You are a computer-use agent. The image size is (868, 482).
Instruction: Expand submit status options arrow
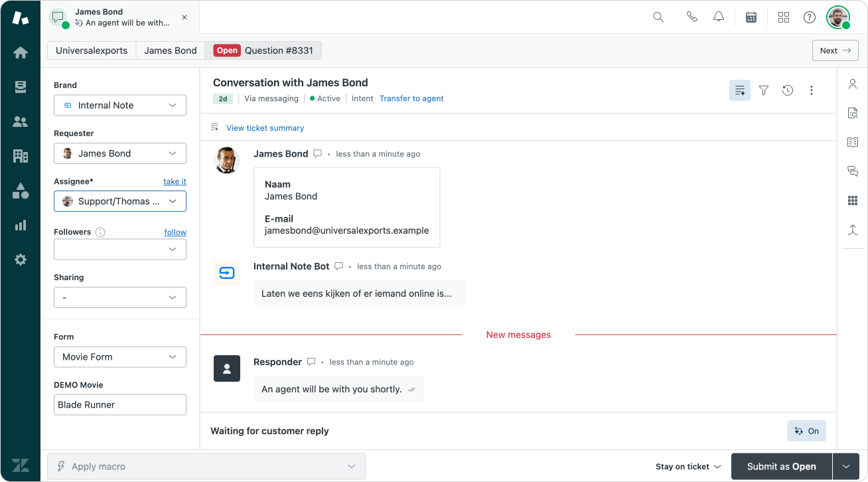coord(846,467)
